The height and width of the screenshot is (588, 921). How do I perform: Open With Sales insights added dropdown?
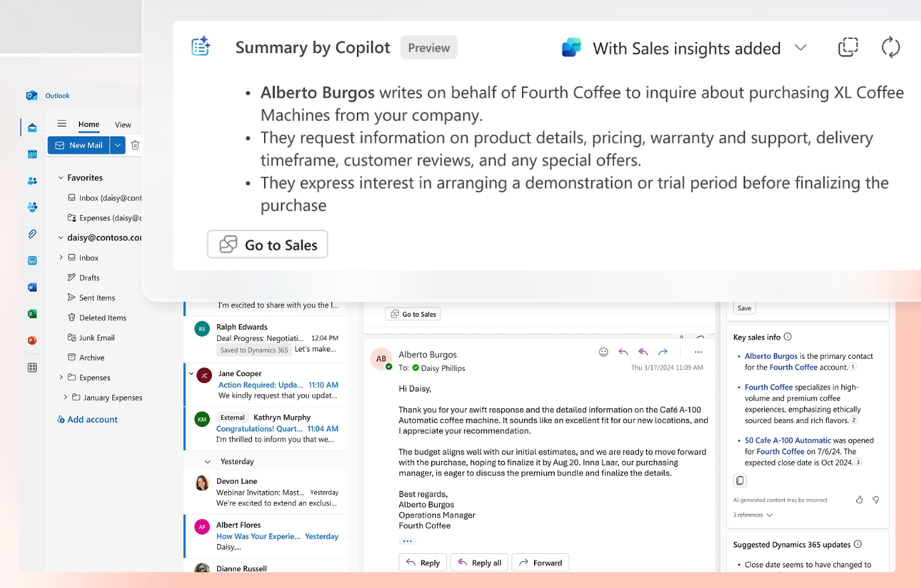(800, 48)
